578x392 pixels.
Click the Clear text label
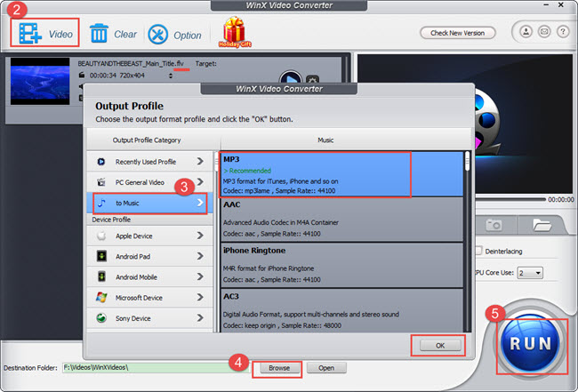pos(125,35)
